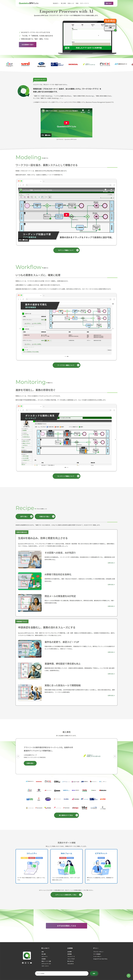Open the YouTube icon in the footer

(x=31, y=963)
